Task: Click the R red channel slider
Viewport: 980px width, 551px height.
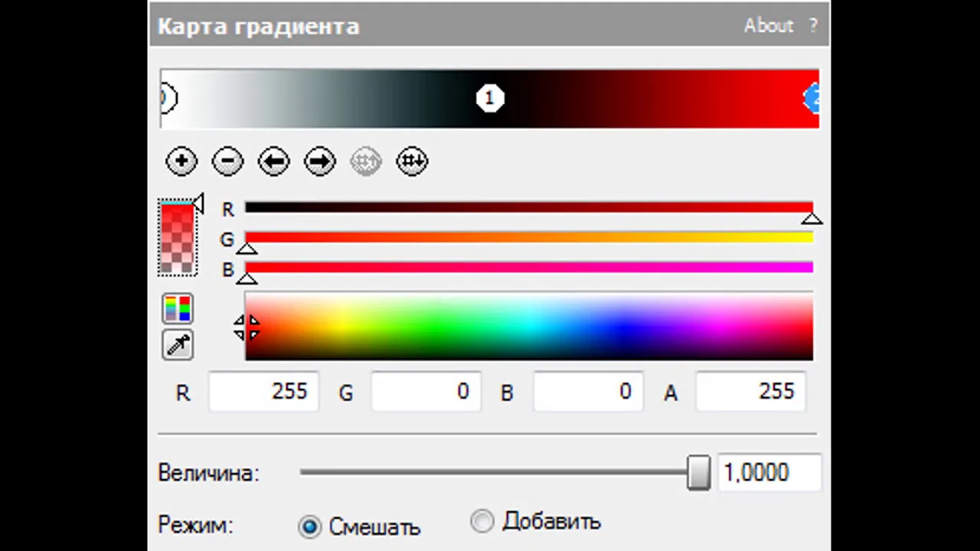Action: point(528,207)
